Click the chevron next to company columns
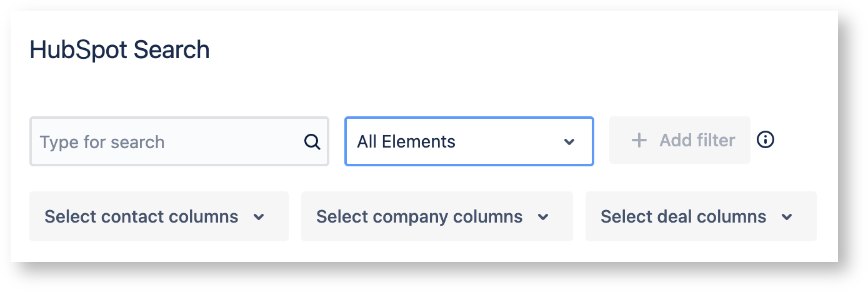868x292 pixels. (x=543, y=217)
